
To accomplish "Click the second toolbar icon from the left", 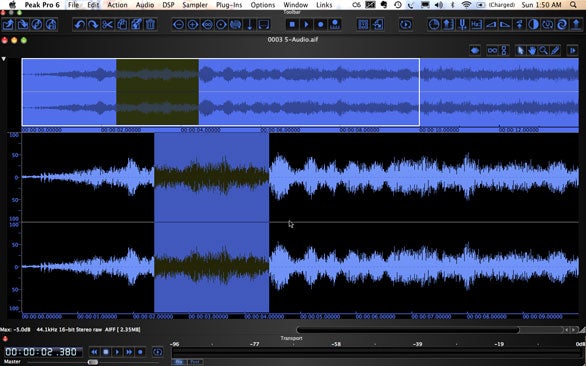I will (x=22, y=25).
